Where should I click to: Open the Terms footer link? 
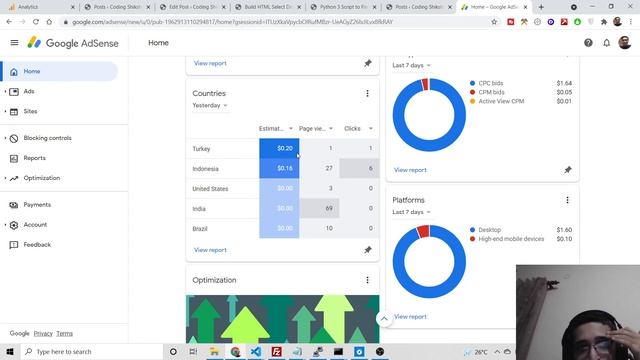[x=64, y=333]
